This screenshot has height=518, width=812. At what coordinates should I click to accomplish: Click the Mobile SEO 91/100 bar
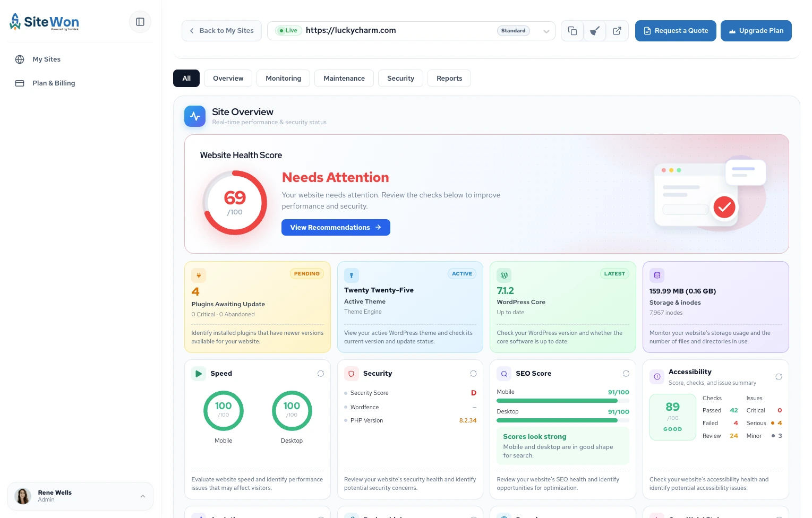(563, 401)
